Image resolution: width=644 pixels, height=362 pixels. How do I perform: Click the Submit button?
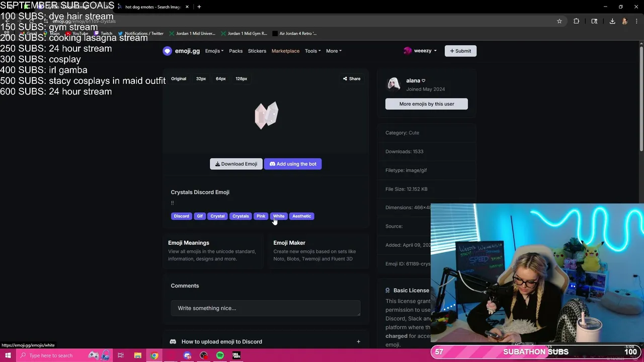point(460,51)
